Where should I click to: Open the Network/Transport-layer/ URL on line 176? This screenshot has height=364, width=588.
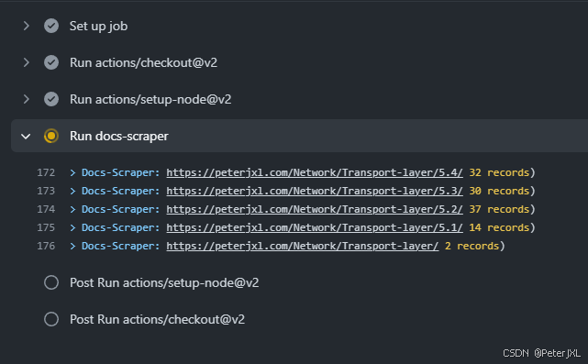(x=302, y=246)
